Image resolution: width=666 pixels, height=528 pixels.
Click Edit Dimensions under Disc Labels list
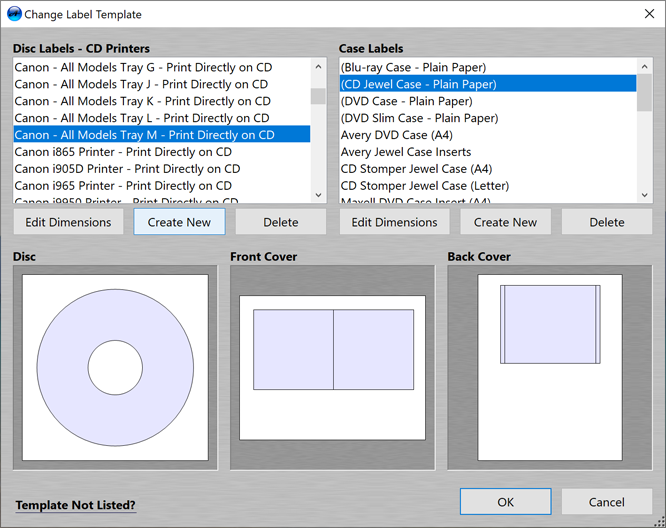click(x=69, y=222)
